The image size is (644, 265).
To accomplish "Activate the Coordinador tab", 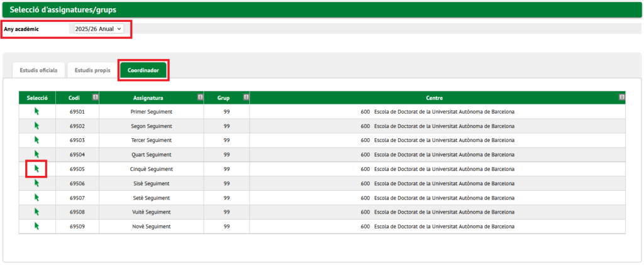I will tap(143, 70).
